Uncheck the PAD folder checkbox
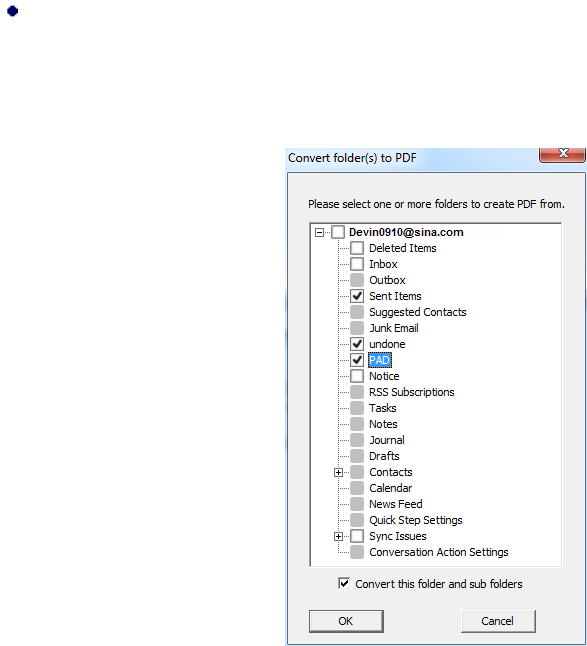This screenshot has height=646, width=587. tap(357, 360)
